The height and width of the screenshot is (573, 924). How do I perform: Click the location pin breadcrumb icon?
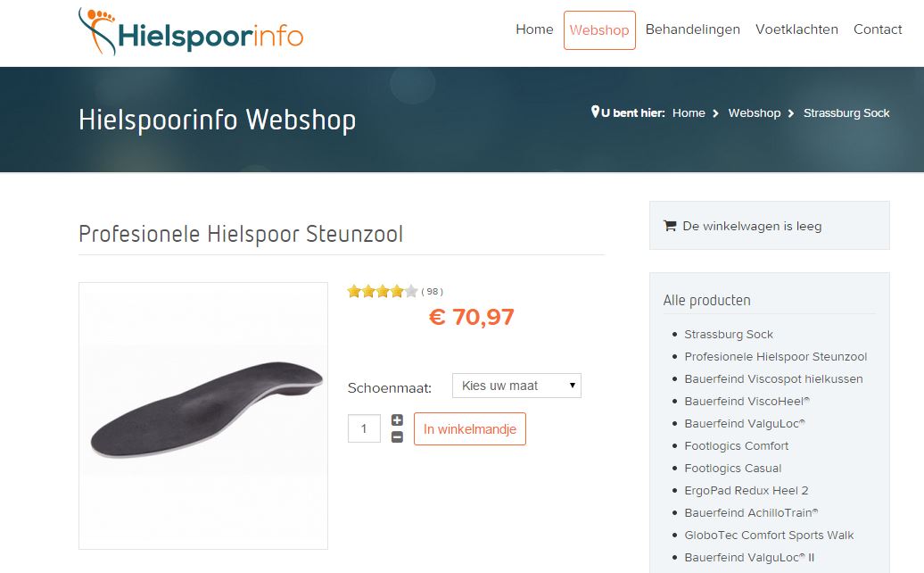pos(595,112)
